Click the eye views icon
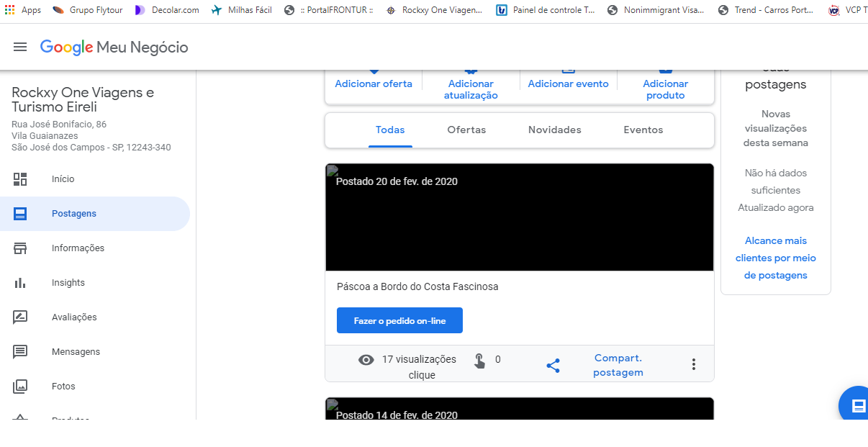 (x=366, y=360)
